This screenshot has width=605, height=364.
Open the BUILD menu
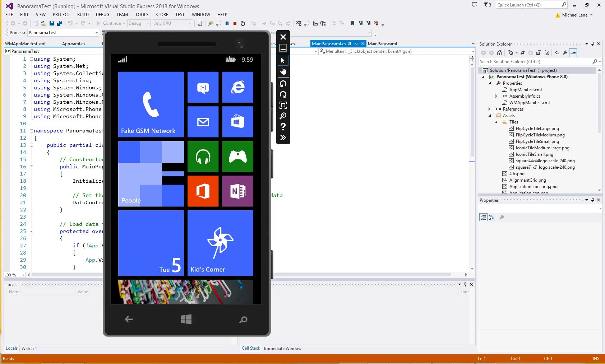point(83,15)
